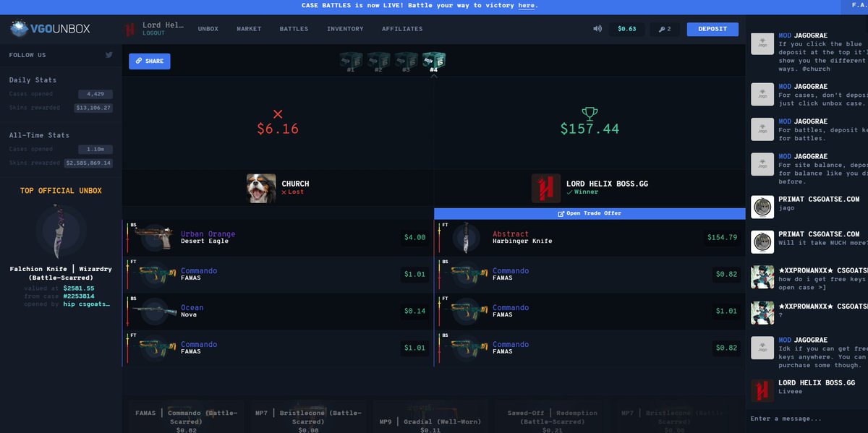Open the Falchion Knife top unbox image
This screenshot has height=433, width=868.
coord(60,231)
